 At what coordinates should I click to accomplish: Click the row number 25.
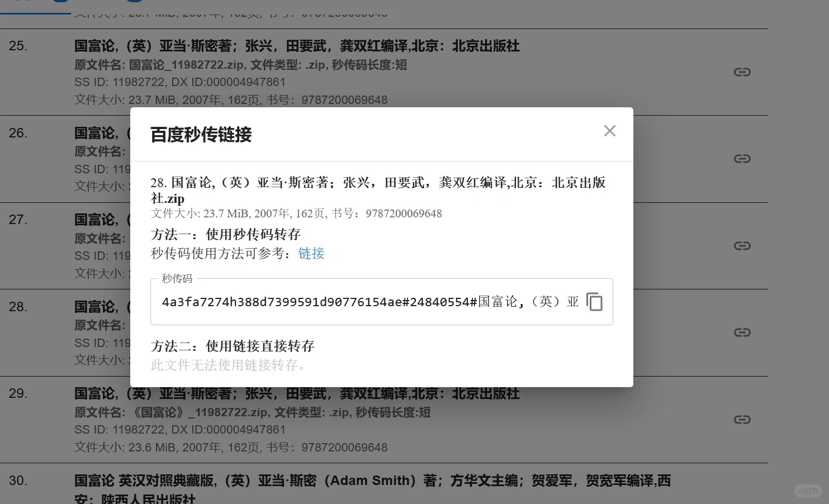18,46
